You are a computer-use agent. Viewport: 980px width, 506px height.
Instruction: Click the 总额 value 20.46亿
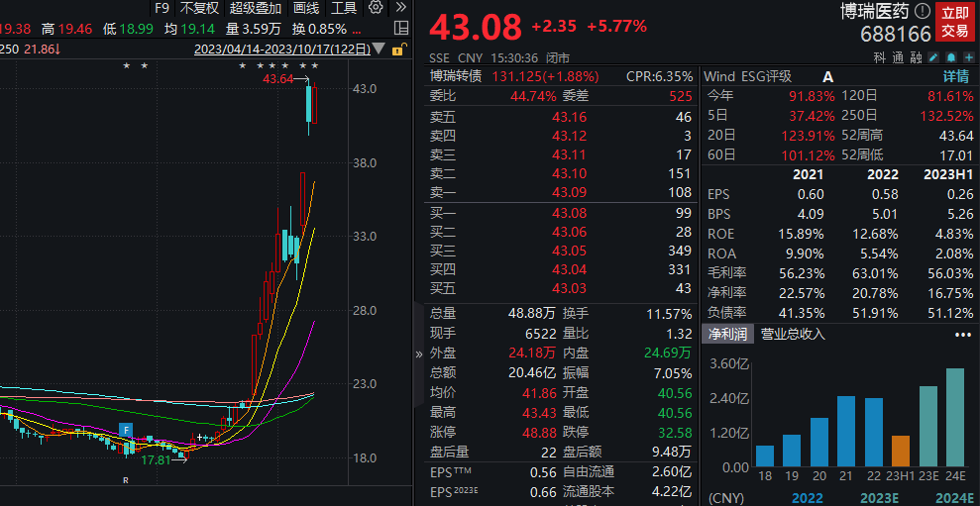coord(532,373)
